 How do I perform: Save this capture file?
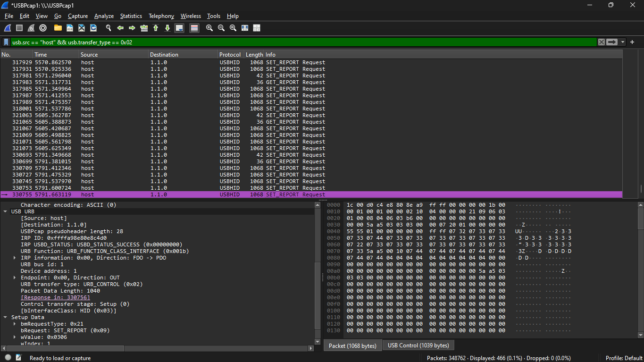tap(70, 28)
